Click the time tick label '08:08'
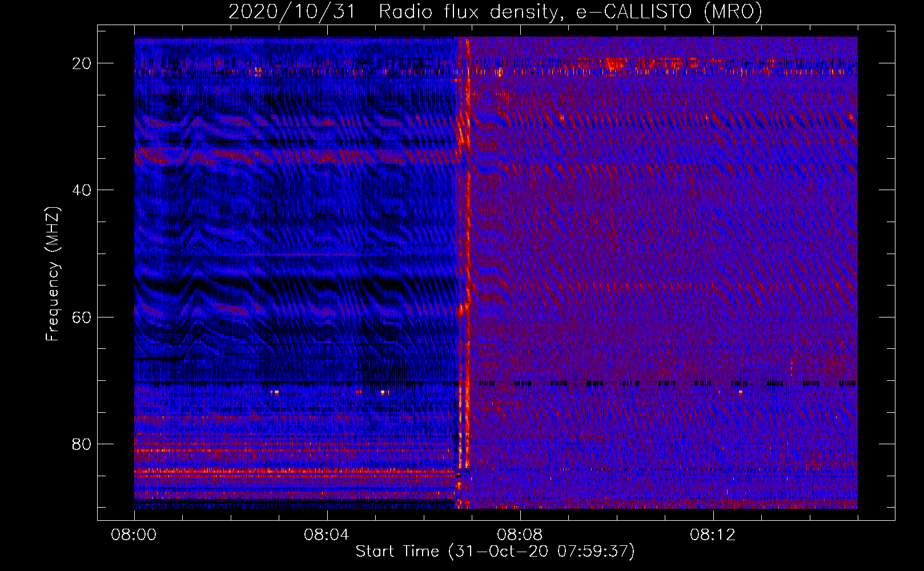This screenshot has height=571, width=924. coord(520,535)
